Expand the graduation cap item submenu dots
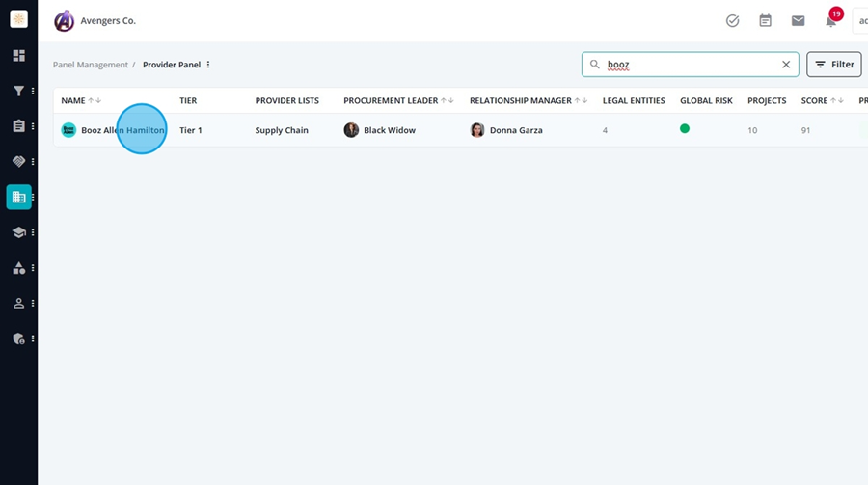Image resolution: width=868 pixels, height=485 pixels. click(x=33, y=232)
